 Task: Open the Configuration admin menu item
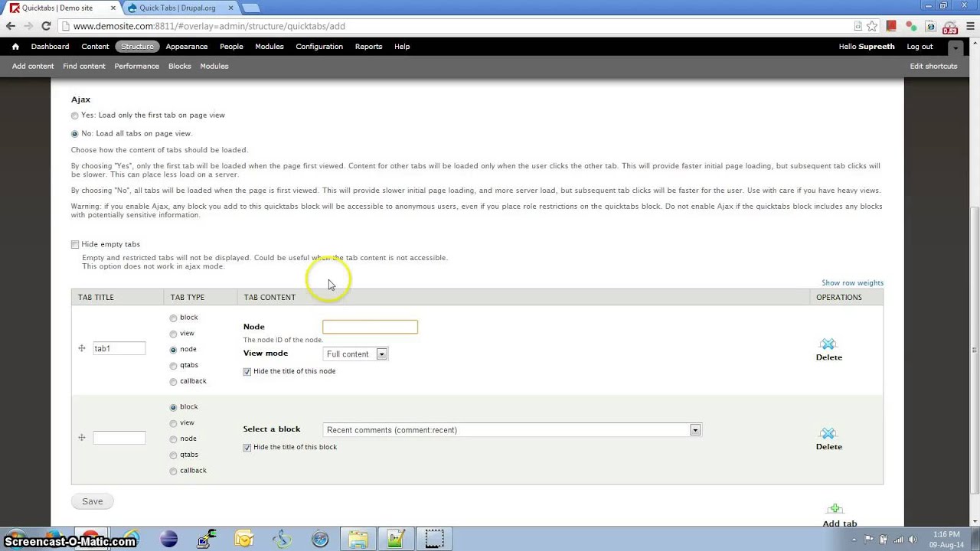click(x=319, y=47)
